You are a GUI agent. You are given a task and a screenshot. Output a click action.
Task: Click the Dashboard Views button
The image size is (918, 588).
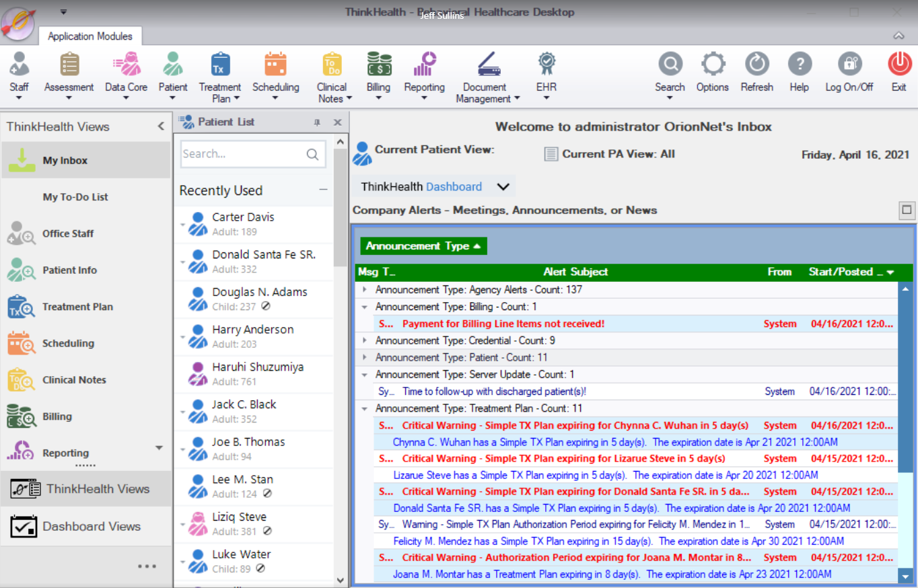91,526
